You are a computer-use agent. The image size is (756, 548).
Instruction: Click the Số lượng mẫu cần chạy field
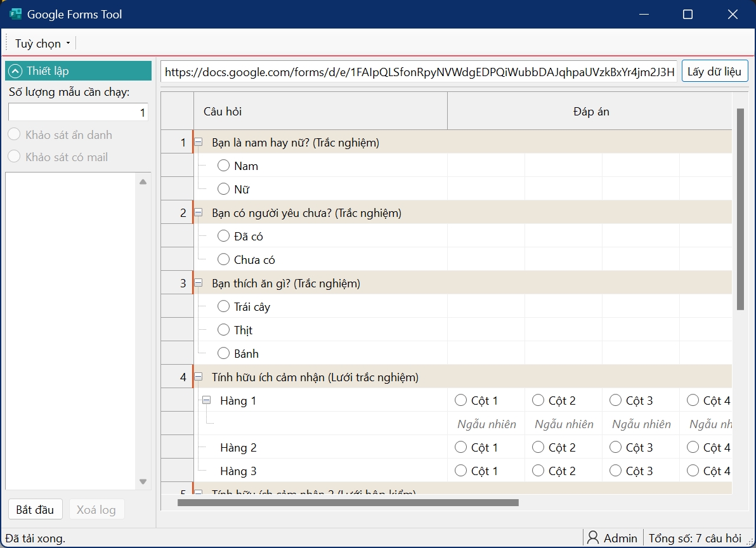pyautogui.click(x=78, y=112)
